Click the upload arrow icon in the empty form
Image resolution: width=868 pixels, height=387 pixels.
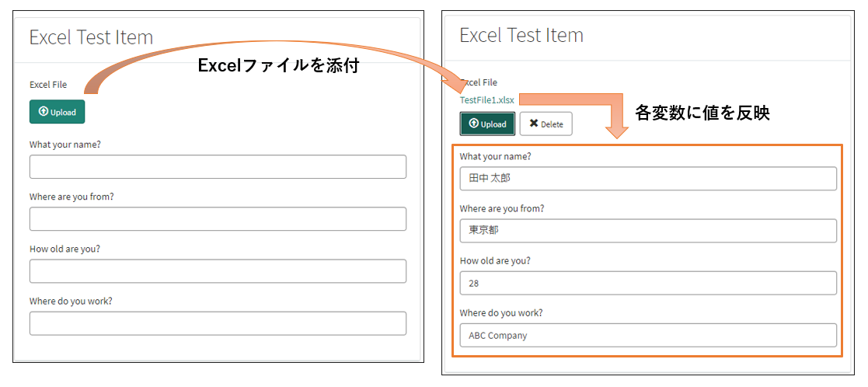tap(44, 111)
